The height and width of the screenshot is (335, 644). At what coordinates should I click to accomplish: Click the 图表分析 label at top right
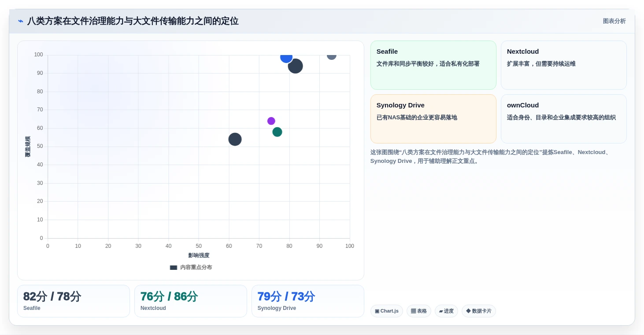pyautogui.click(x=614, y=21)
